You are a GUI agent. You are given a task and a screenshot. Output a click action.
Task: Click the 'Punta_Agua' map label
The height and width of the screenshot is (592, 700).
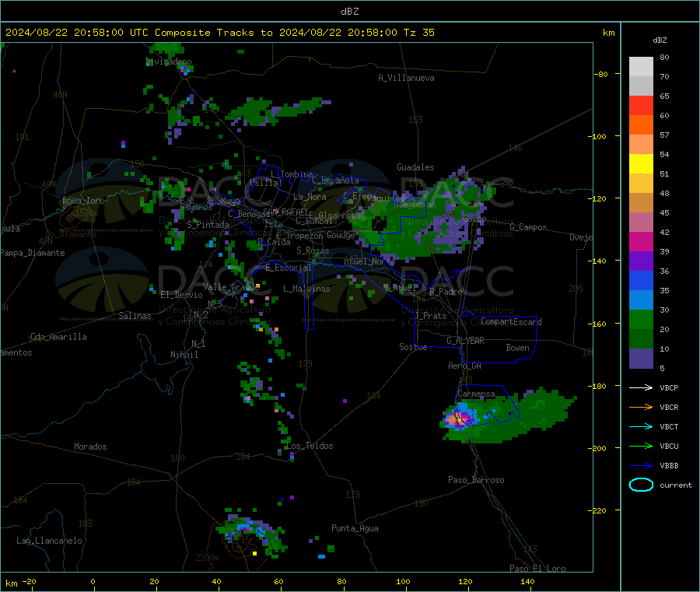pos(355,528)
